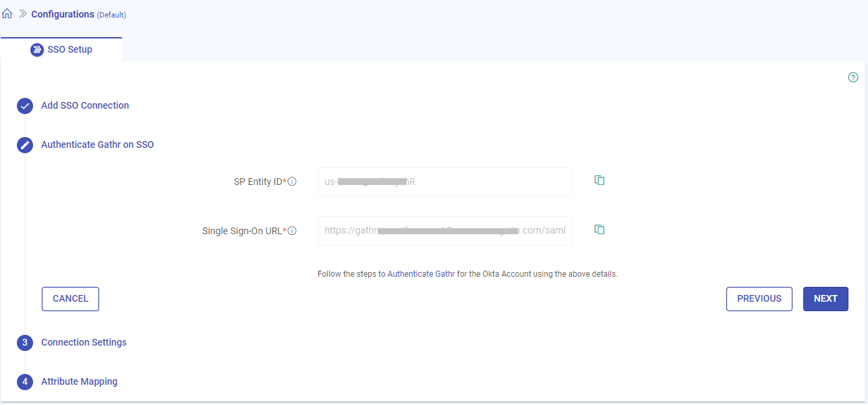Expand the Attribute Mapping section
This screenshot has width=868, height=405.
point(79,381)
